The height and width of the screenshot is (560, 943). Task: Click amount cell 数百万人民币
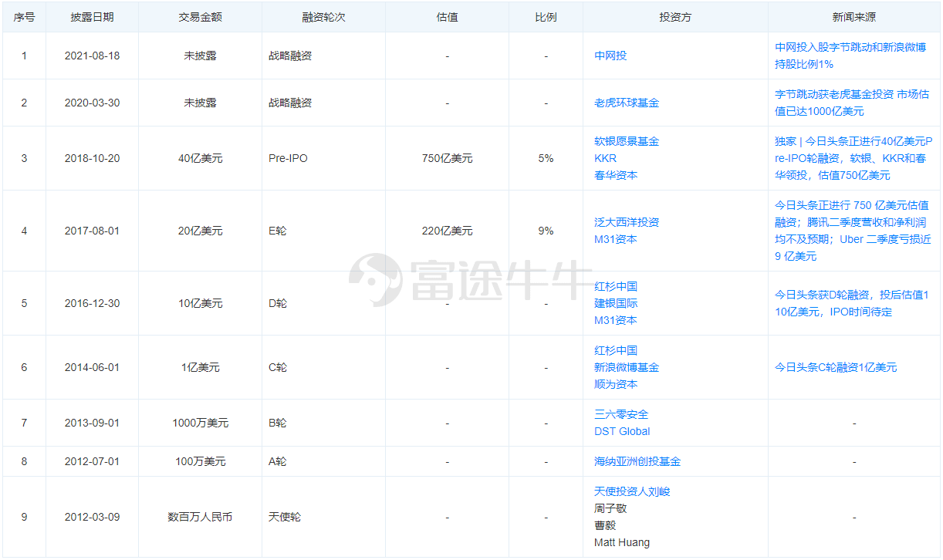coord(200,517)
